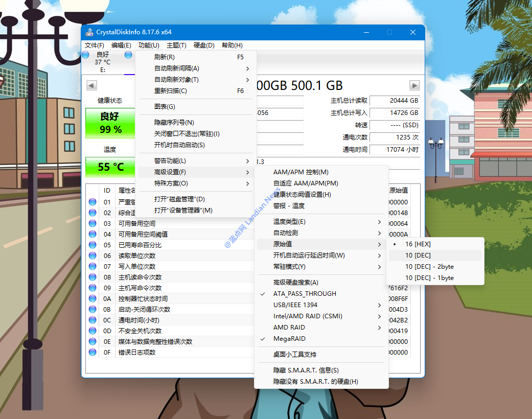Image resolution: width=532 pixels, height=419 pixels.
Task: Choose 打开"设备管理器"(M)
Action: pos(196,211)
